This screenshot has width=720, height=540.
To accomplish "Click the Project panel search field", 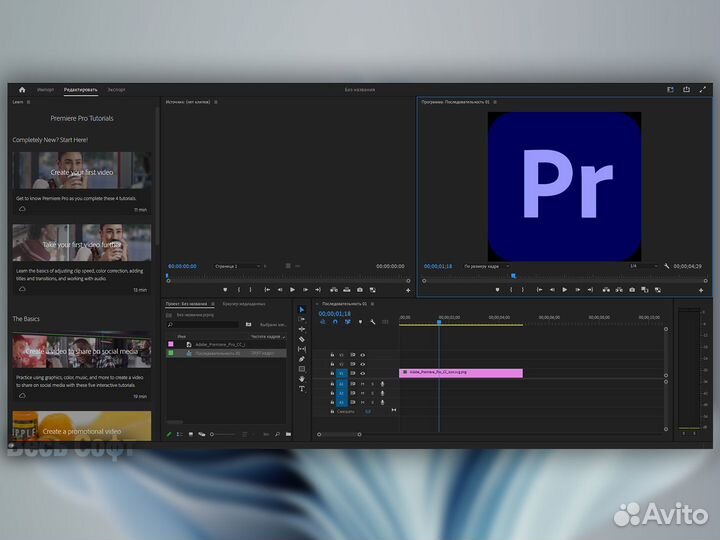I will pos(202,325).
